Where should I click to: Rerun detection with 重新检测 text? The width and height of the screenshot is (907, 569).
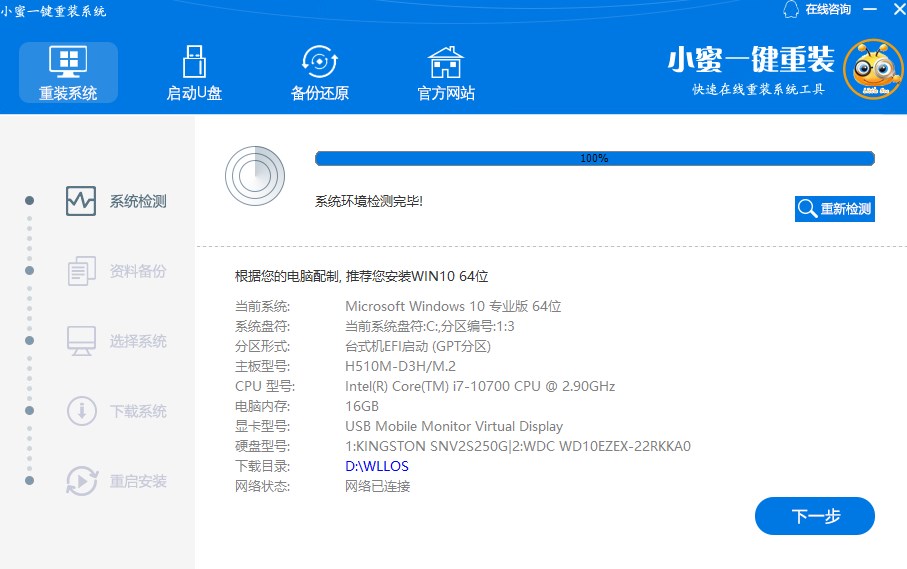point(846,209)
